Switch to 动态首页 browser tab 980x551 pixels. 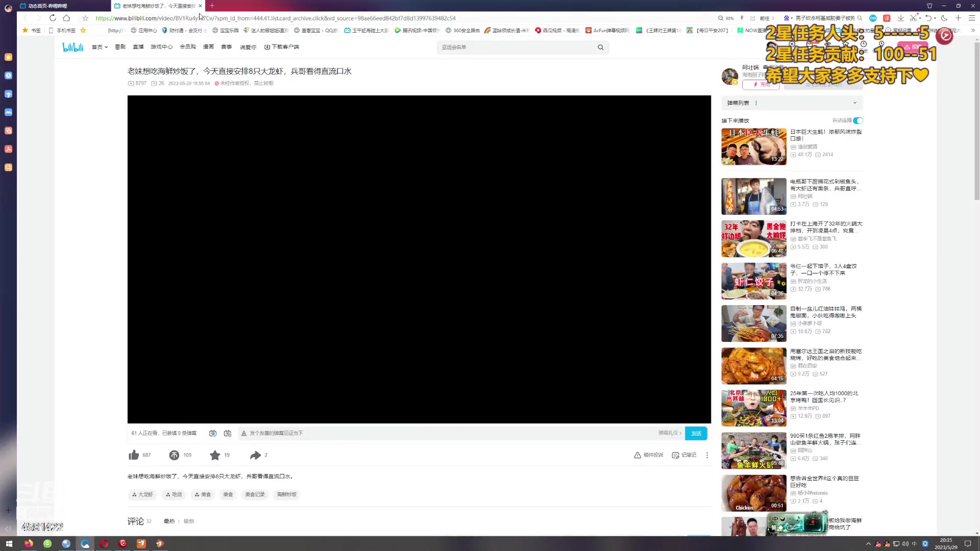coord(47,6)
